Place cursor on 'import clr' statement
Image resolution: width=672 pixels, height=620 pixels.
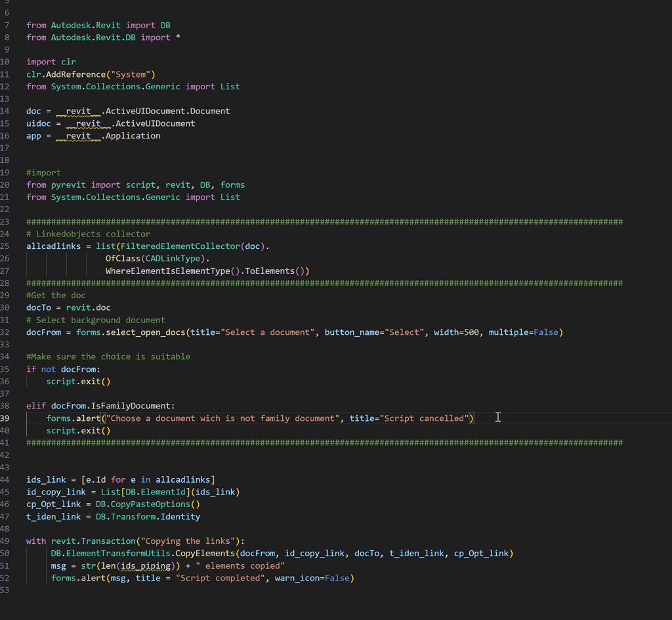point(51,62)
